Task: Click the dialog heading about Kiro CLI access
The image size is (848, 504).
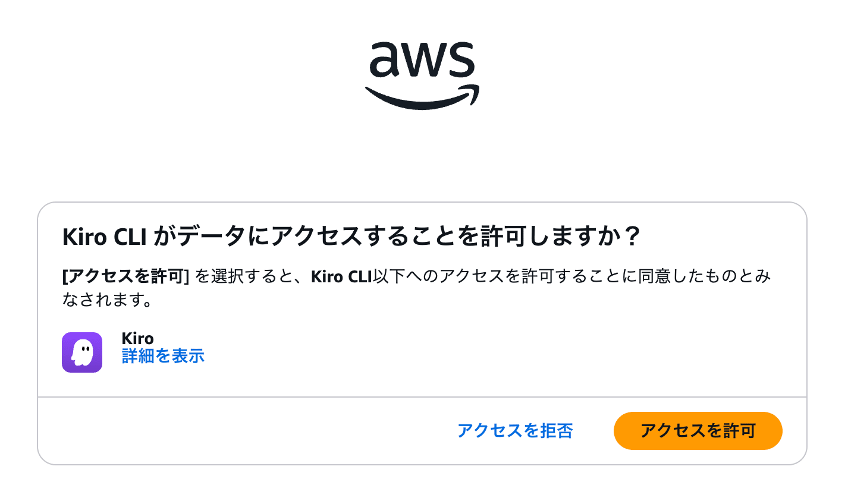Action: (351, 237)
